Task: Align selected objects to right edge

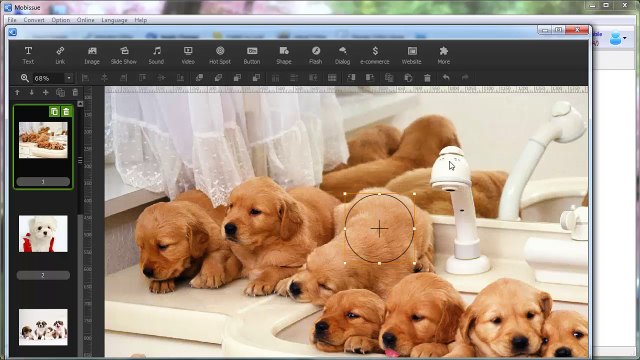Action: pyautogui.click(x=123, y=78)
